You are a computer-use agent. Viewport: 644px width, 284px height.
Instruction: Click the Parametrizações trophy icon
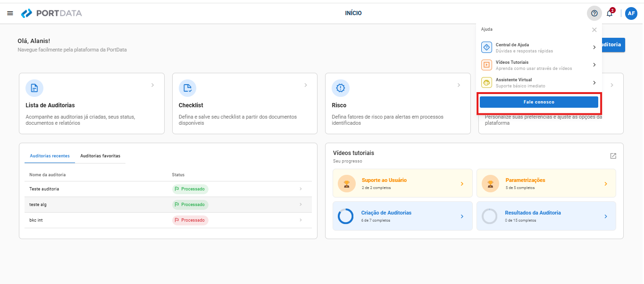(x=490, y=183)
